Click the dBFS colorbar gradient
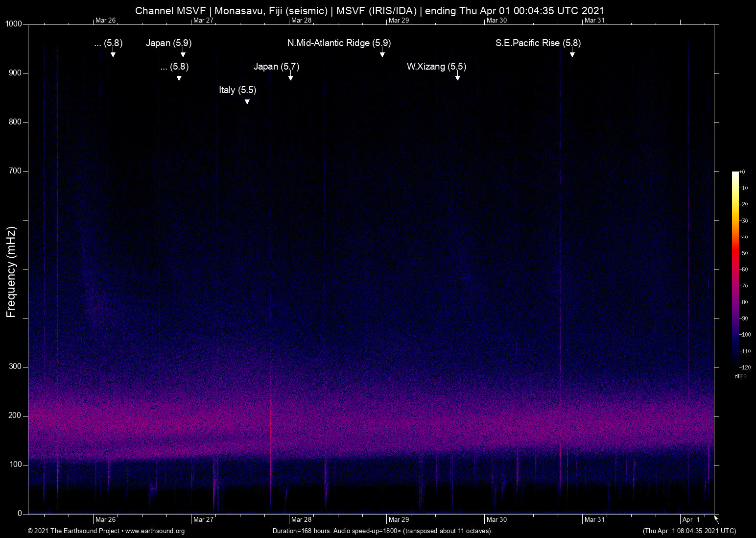 (x=734, y=269)
